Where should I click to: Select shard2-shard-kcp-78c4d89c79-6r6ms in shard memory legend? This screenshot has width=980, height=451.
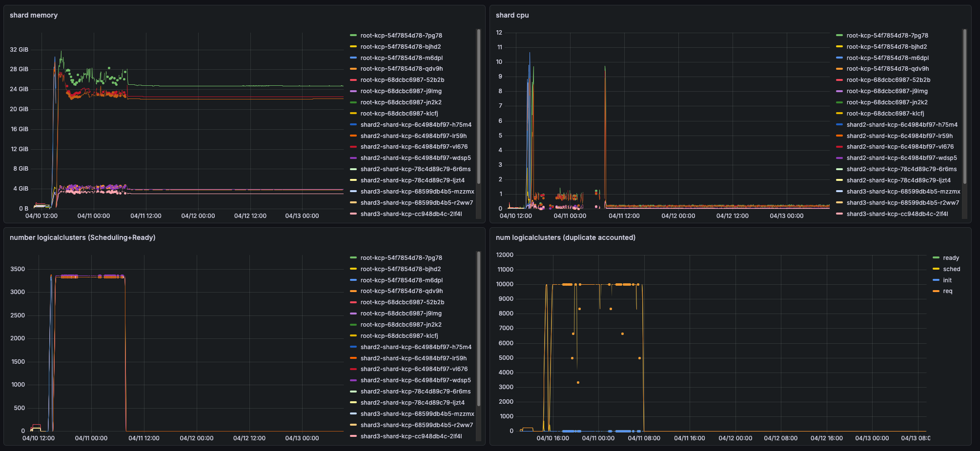(x=416, y=169)
